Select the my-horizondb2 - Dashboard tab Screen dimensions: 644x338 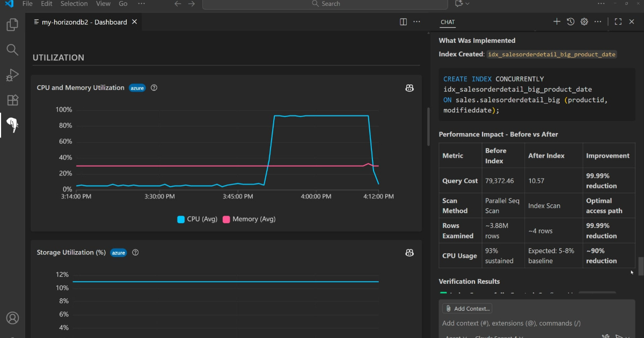pos(84,22)
